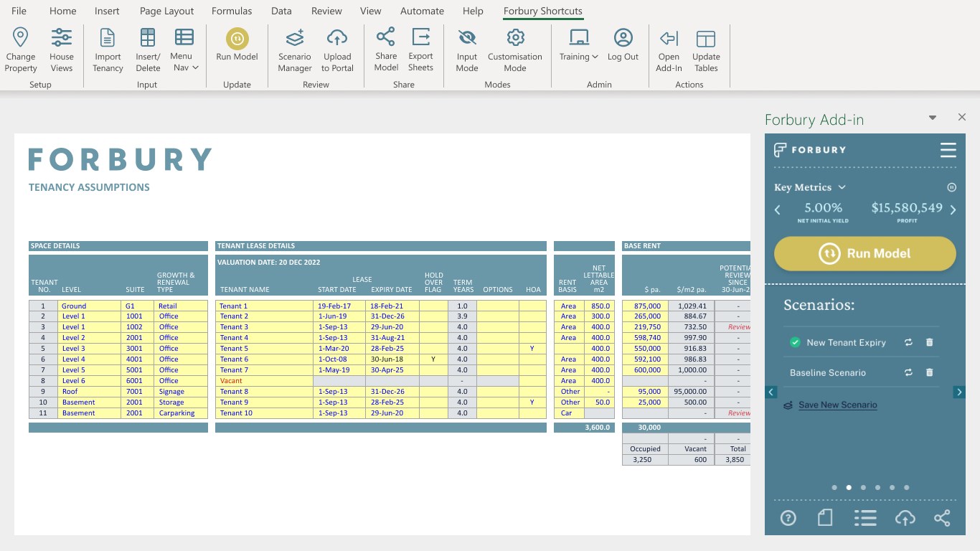Select the New Tenant Expiry scenario
The image size is (980, 551).
(846, 343)
